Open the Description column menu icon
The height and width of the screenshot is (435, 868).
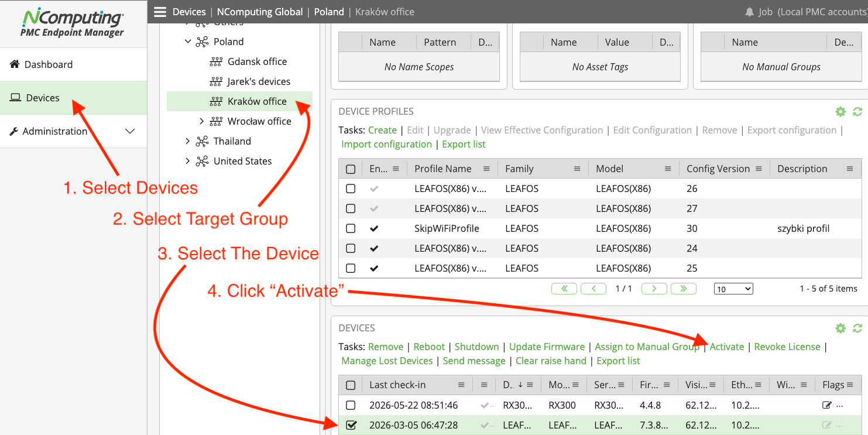(x=850, y=169)
